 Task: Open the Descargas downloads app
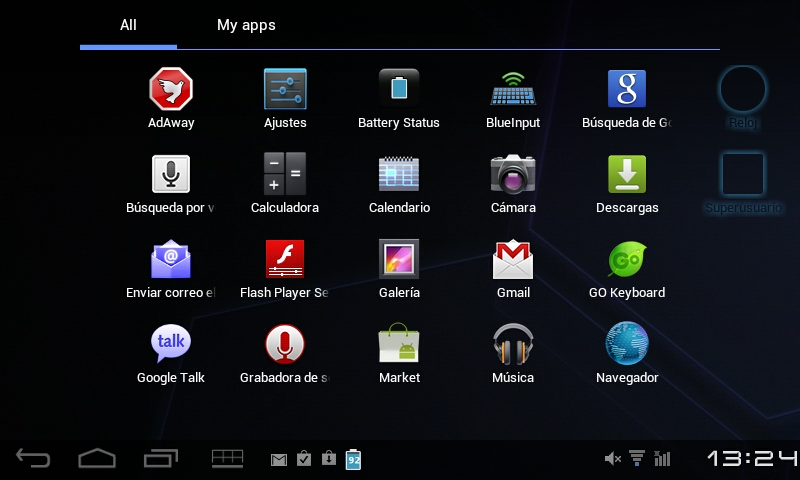[627, 184]
